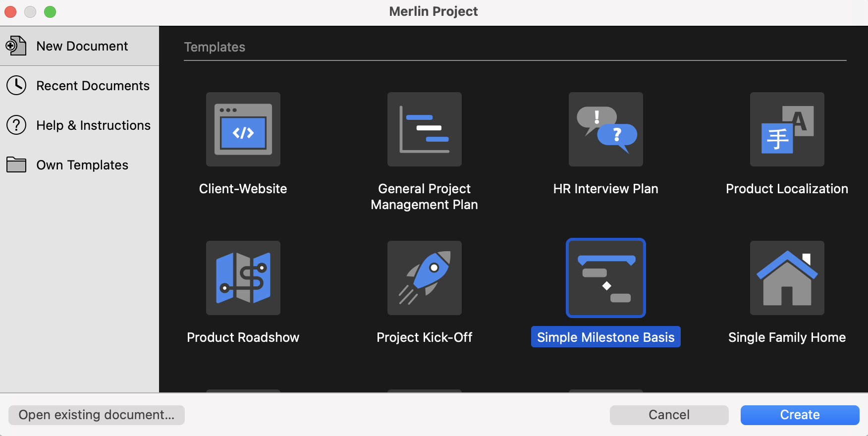Open Help & Instructions section
This screenshot has height=436, width=868.
pyautogui.click(x=93, y=125)
